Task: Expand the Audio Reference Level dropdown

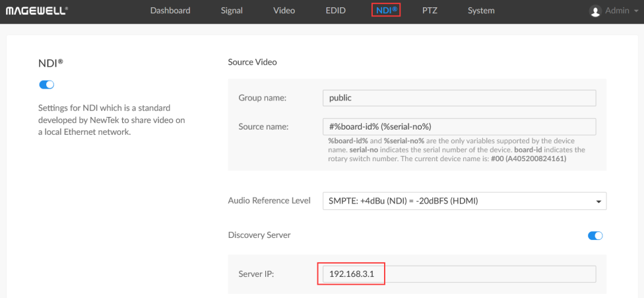Action: pos(465,201)
